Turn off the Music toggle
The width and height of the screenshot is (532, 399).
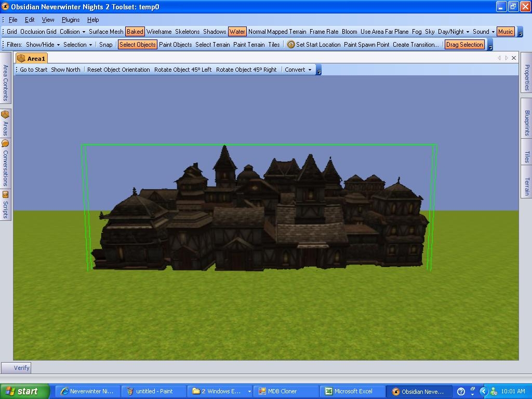(505, 32)
